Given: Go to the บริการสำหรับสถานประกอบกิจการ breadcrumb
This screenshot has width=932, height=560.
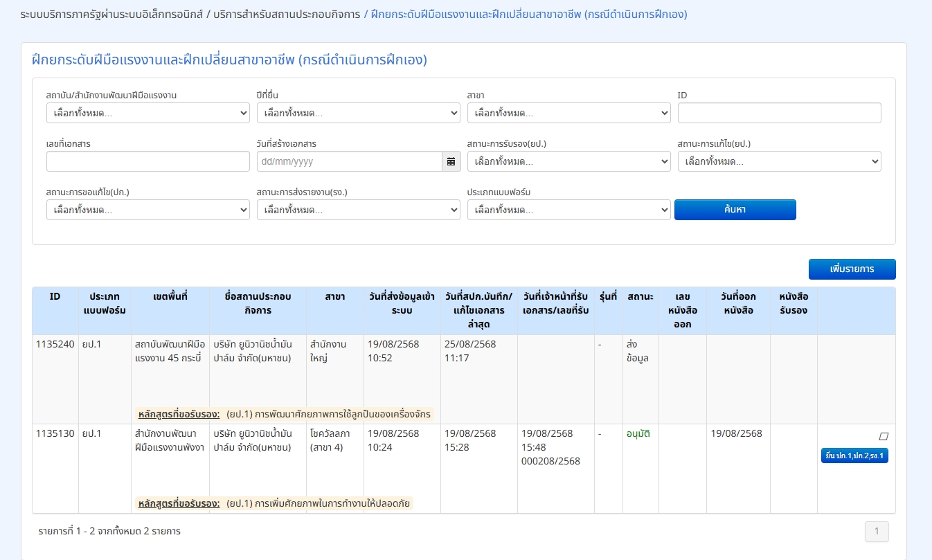Looking at the screenshot, I should 287,14.
